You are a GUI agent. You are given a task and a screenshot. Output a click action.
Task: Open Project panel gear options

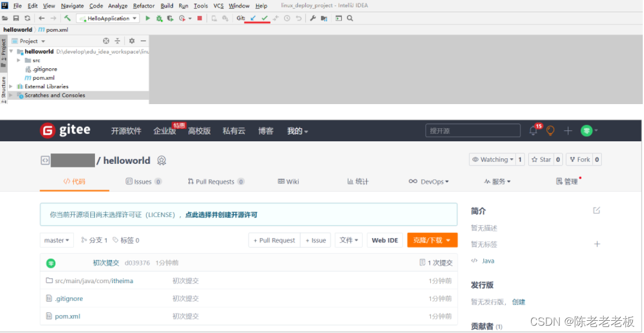point(132,41)
